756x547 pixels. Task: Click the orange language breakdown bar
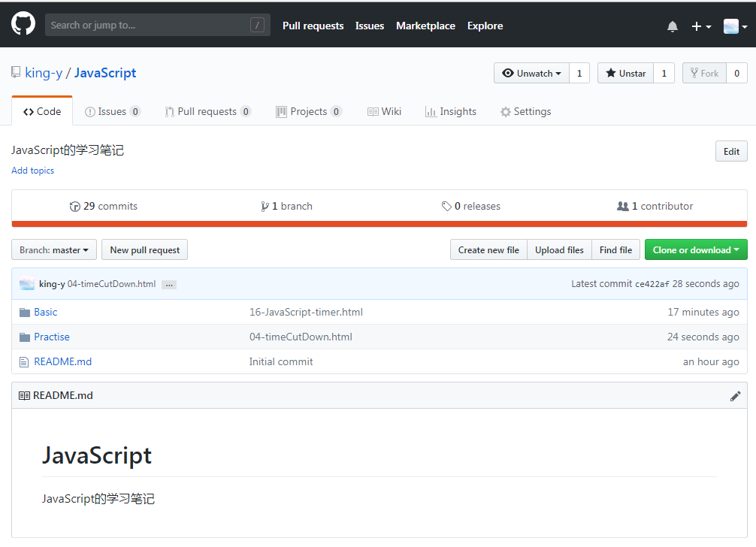pos(380,224)
